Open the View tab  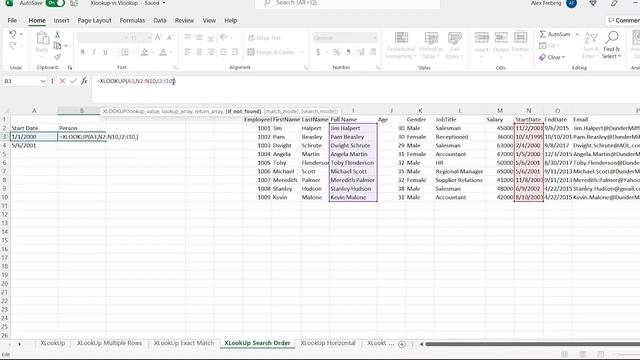209,20
